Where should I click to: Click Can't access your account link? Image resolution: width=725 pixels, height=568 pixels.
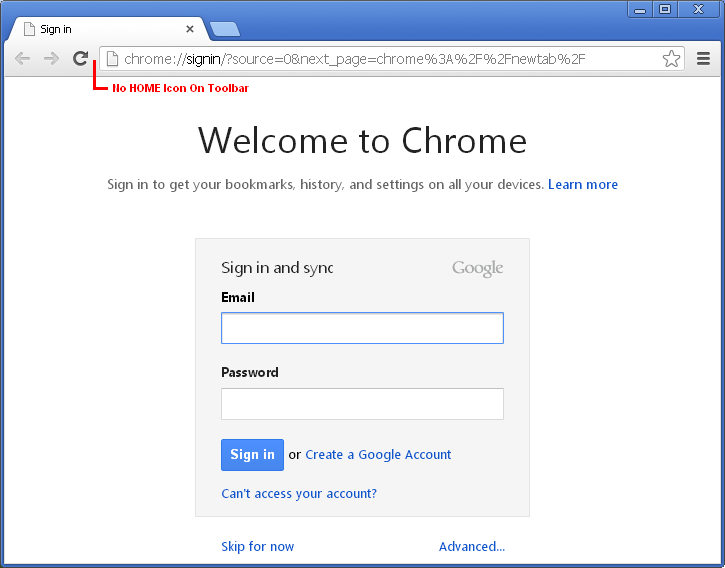299,494
